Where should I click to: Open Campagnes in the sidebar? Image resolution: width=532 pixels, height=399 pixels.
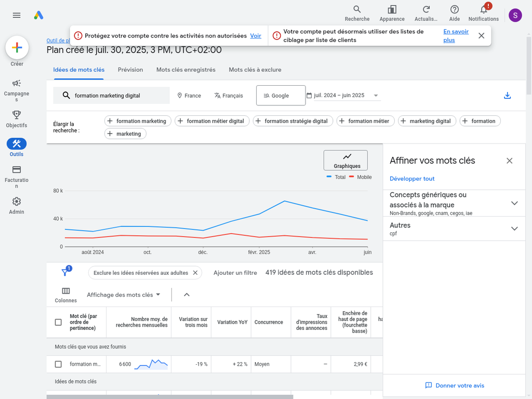[17, 90]
